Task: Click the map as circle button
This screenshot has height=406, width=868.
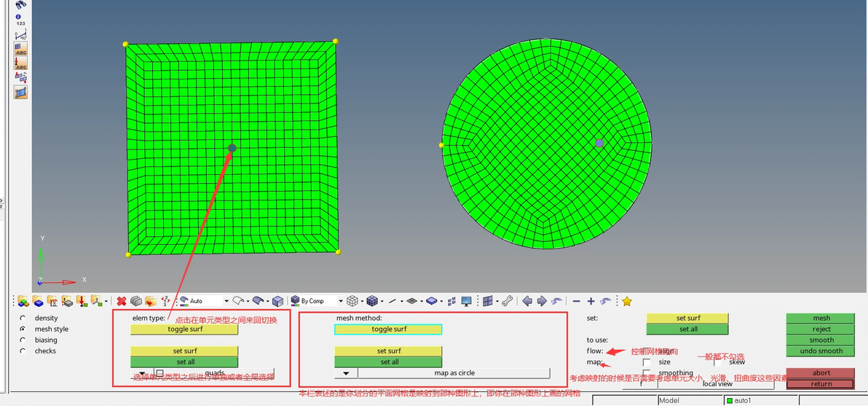Action: click(x=454, y=372)
